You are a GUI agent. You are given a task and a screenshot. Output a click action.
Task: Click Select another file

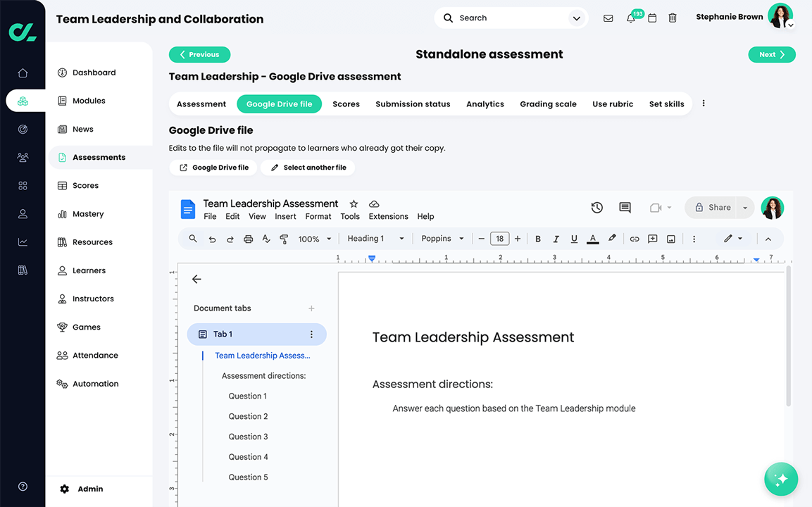(x=308, y=167)
